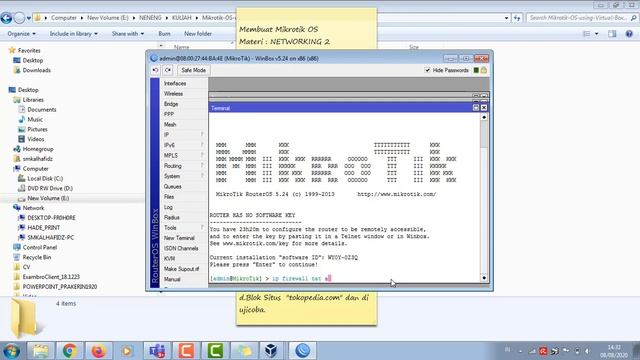The width and height of the screenshot is (640, 360).
Task: Open Queues in WinBox menu
Action: pyautogui.click(x=173, y=187)
